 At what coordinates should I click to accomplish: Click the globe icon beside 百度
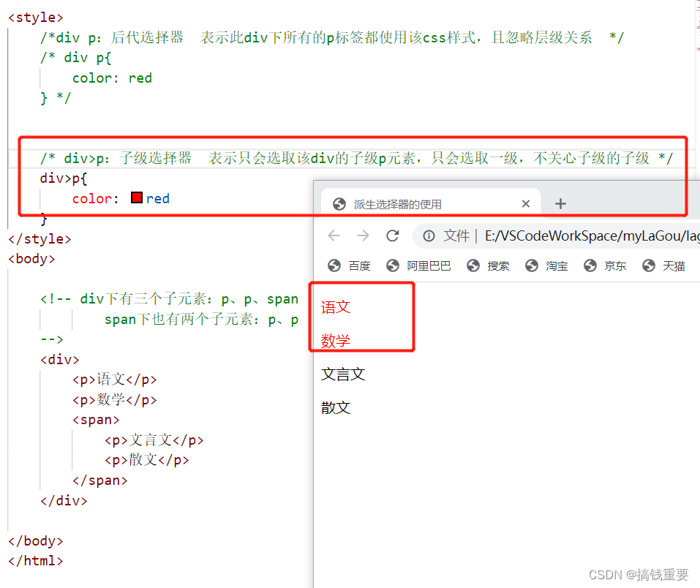[334, 265]
